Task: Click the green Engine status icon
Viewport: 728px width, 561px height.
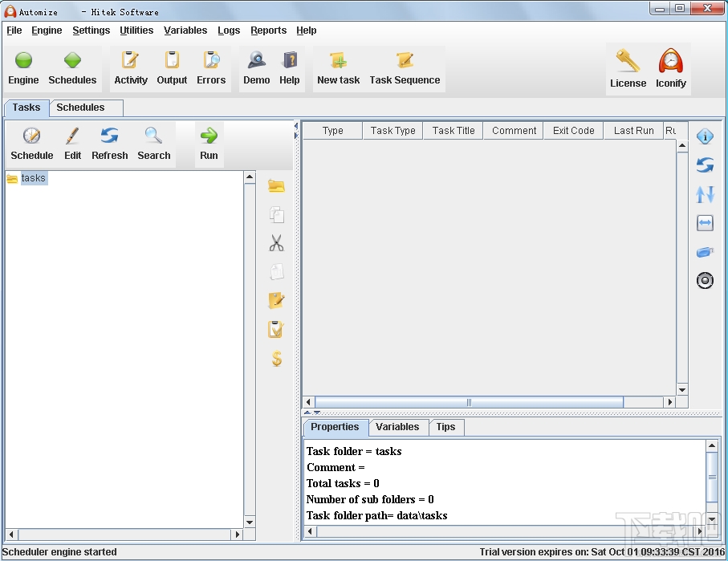Action: click(23, 60)
